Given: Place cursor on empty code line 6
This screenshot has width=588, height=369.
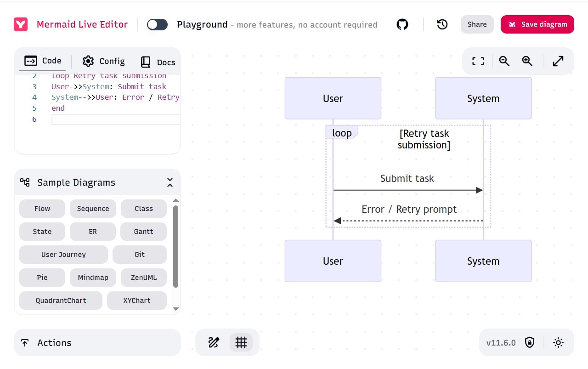Looking at the screenshot, I should coord(116,119).
